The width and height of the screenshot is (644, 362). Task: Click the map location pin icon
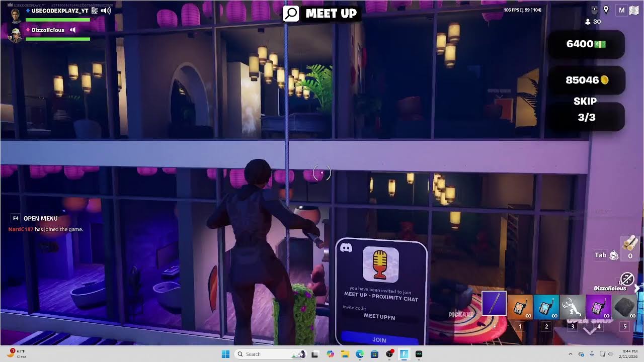606,10
